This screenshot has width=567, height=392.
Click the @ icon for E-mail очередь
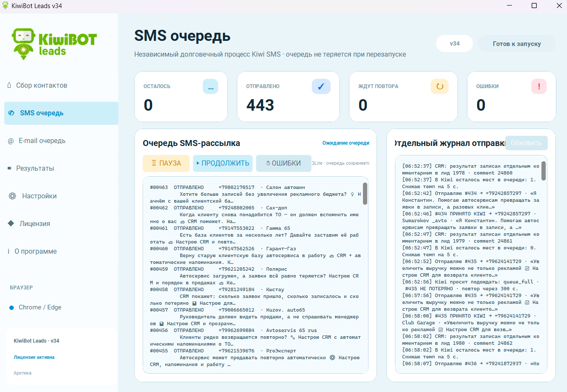click(x=11, y=141)
